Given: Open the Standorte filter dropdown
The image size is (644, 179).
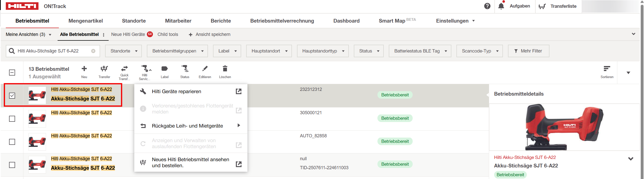Looking at the screenshot, I should pyautogui.click(x=123, y=51).
